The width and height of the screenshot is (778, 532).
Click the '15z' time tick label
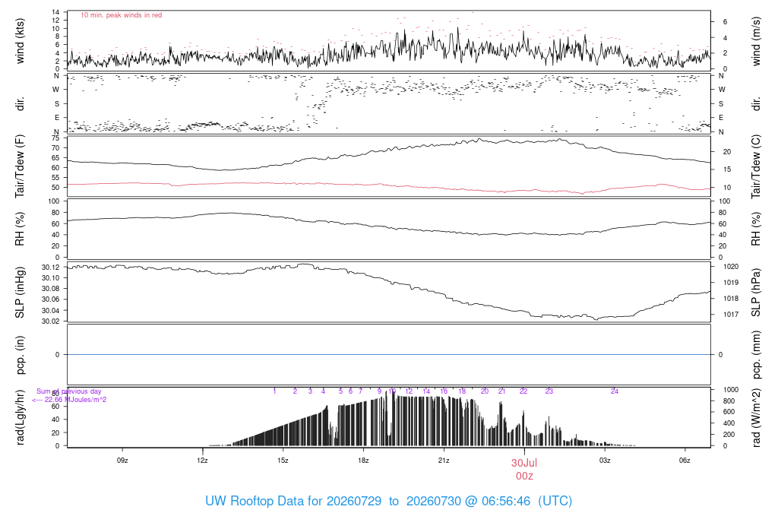283,461
